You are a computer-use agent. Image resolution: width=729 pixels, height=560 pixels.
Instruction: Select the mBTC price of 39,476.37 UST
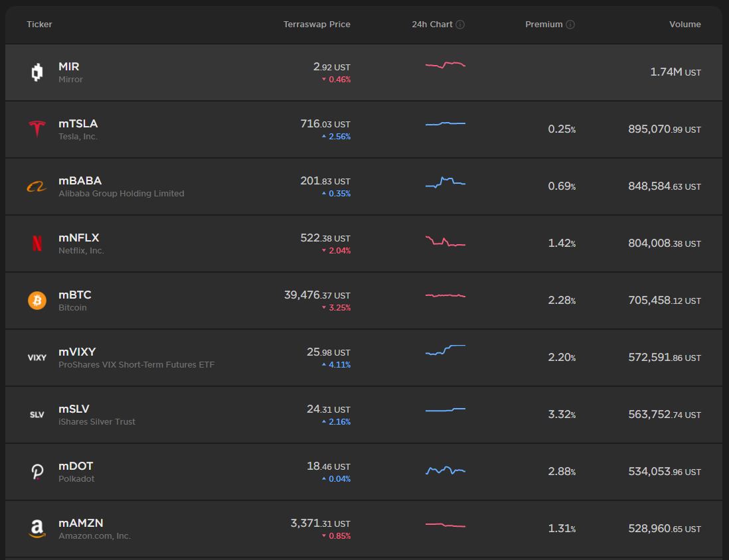click(x=317, y=295)
